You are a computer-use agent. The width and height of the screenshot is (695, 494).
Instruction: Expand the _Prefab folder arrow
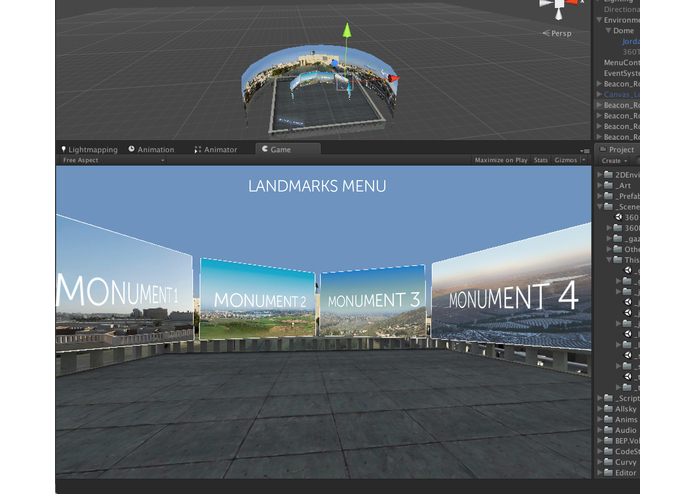tap(599, 196)
